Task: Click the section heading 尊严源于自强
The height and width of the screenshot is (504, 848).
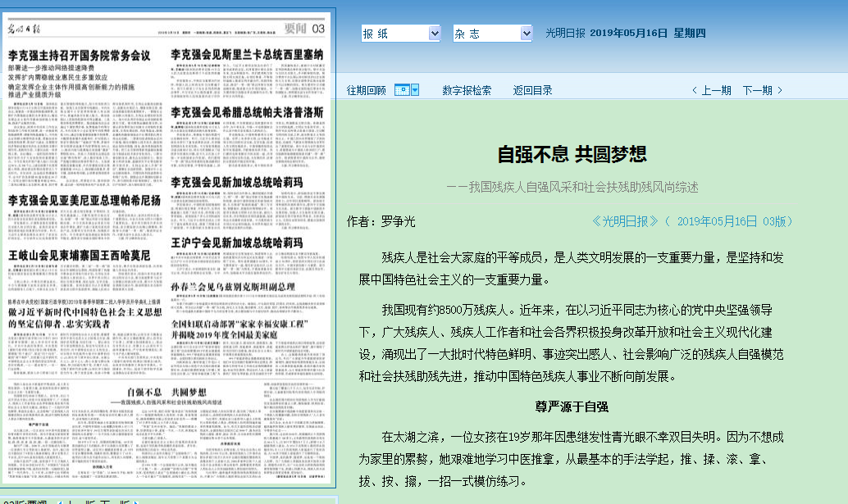Action: click(x=572, y=406)
